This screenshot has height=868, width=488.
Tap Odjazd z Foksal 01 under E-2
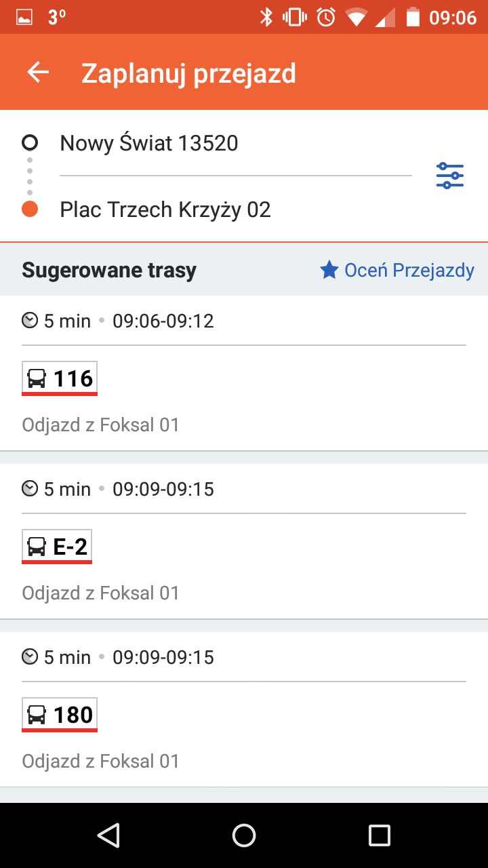coord(101,593)
